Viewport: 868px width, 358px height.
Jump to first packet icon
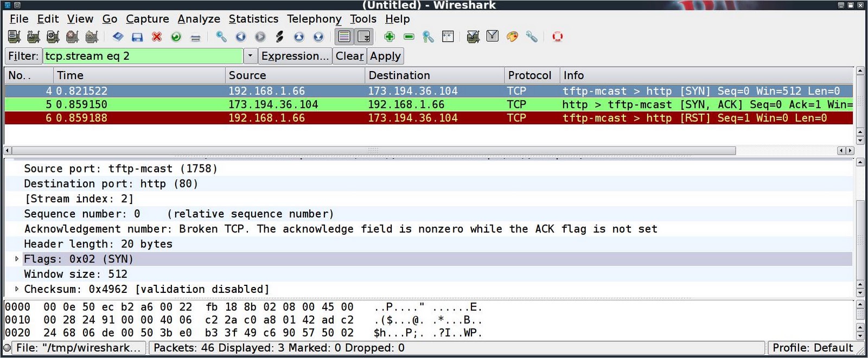pyautogui.click(x=299, y=37)
